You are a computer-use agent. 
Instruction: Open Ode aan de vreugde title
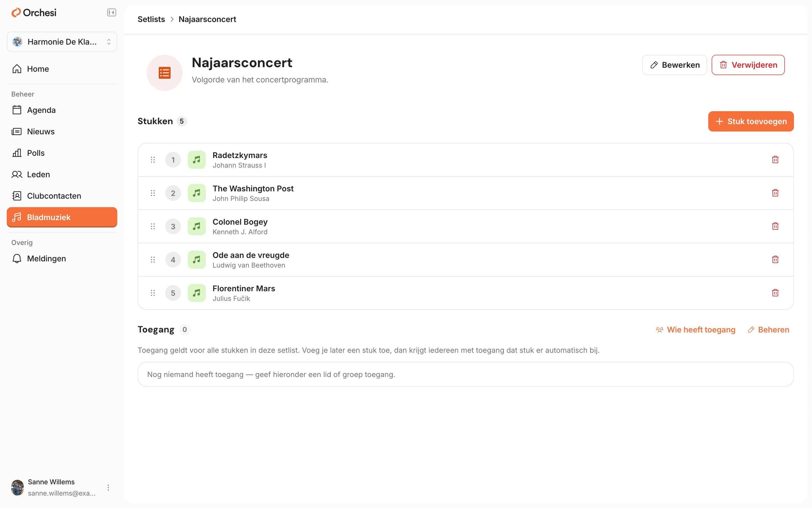[x=251, y=255]
